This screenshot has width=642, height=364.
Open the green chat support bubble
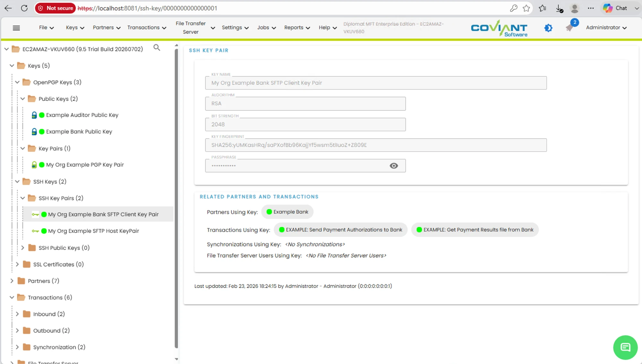coord(625,347)
